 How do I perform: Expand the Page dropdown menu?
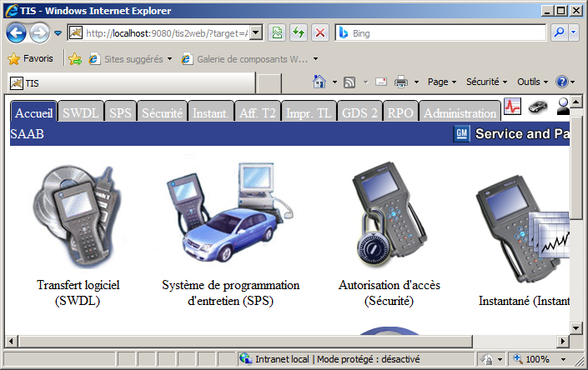[442, 82]
